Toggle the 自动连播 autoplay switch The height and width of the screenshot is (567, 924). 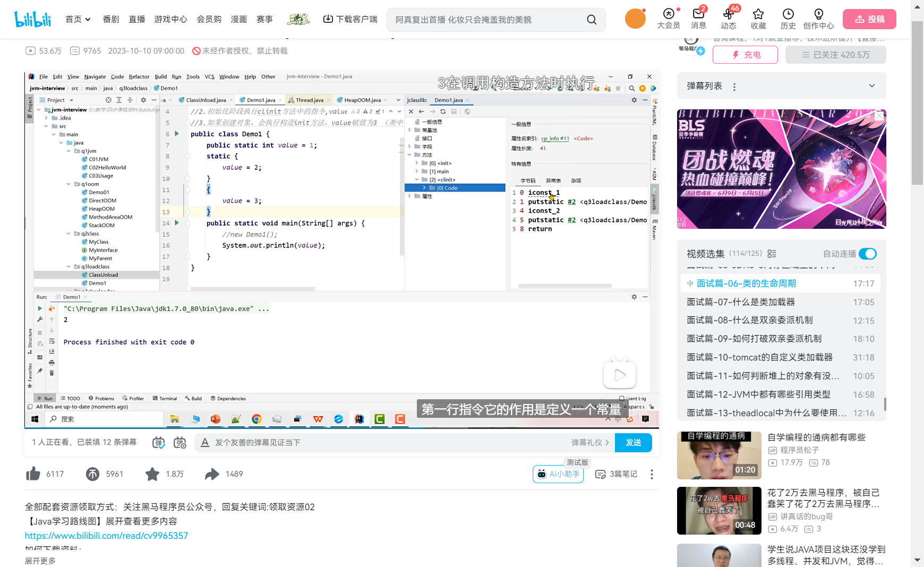[x=868, y=254]
